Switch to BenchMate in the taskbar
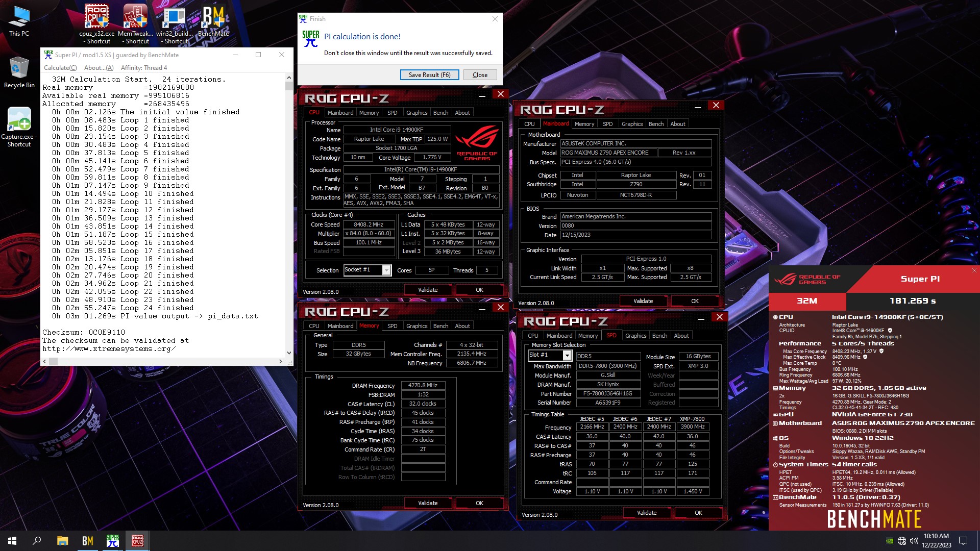 click(88, 541)
